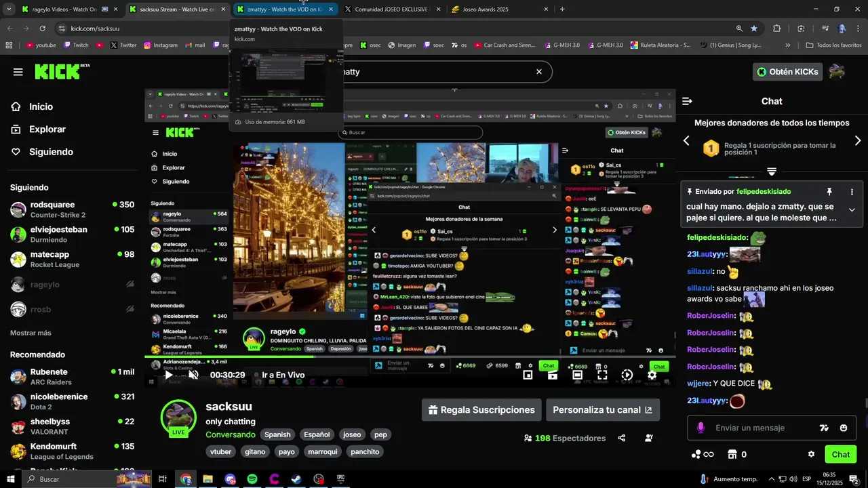868x488 pixels.
Task: Open the viewer list icon
Action: [649, 438]
